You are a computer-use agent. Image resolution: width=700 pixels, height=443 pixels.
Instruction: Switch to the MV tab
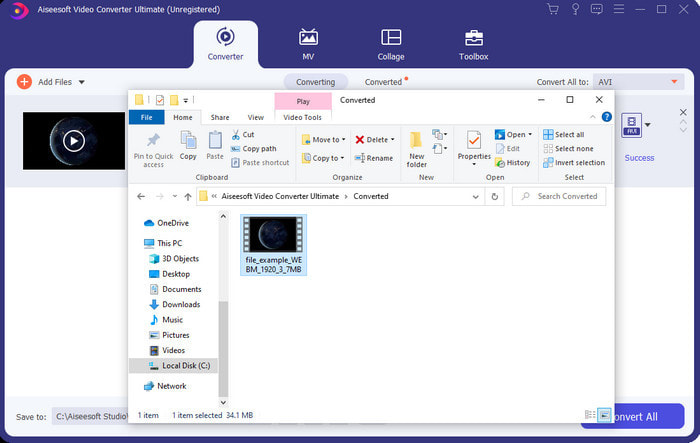[x=308, y=44]
